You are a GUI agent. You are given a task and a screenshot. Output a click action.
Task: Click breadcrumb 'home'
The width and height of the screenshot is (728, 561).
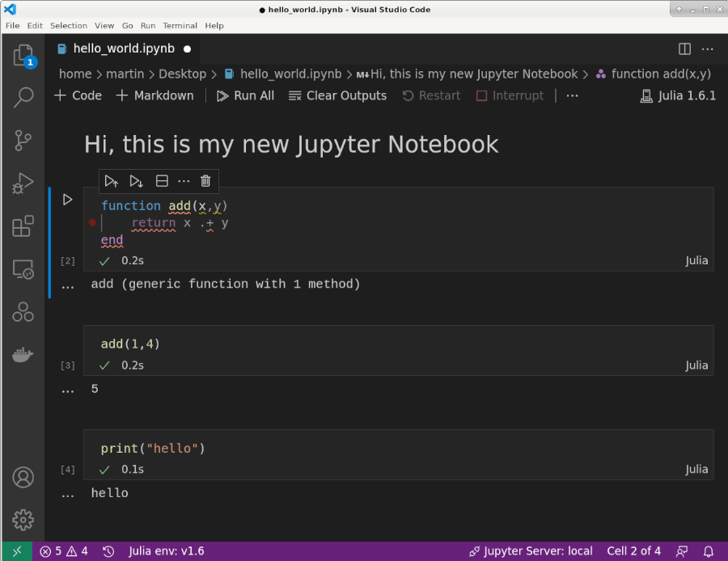click(x=75, y=74)
